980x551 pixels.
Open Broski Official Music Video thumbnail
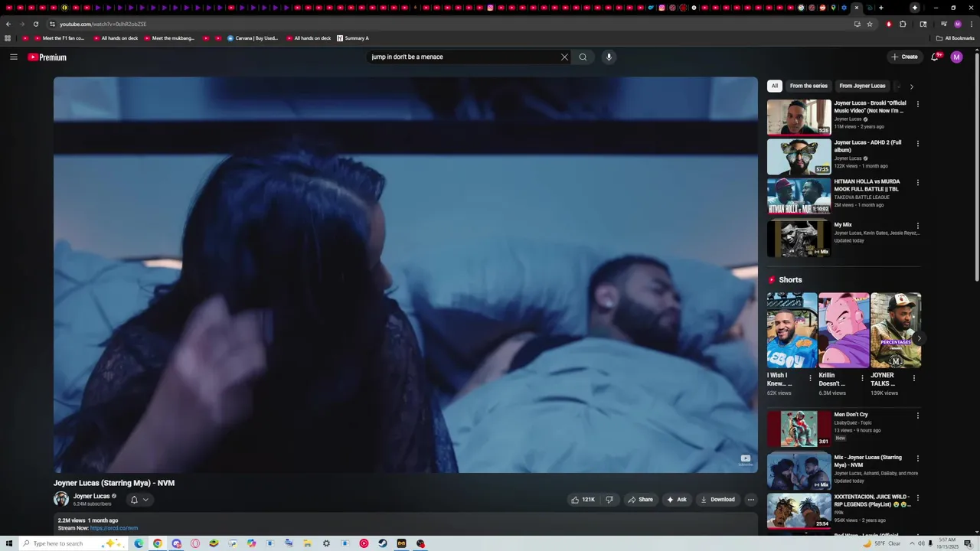point(799,117)
